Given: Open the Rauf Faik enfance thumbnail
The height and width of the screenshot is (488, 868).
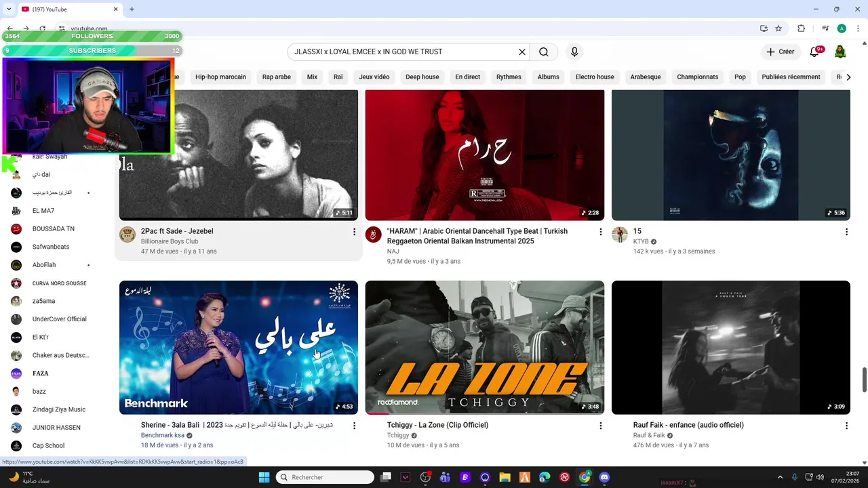Looking at the screenshot, I should point(731,347).
